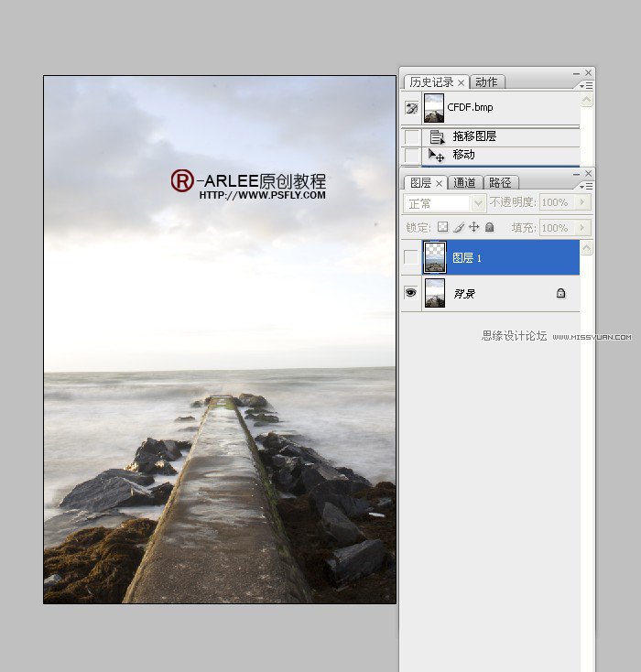The height and width of the screenshot is (672, 641).
Task: Show the 图层 1 layer visibility
Action: [x=411, y=257]
